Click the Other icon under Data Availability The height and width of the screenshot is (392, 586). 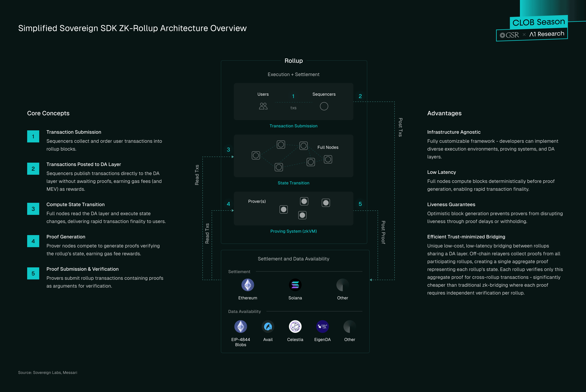click(x=350, y=326)
